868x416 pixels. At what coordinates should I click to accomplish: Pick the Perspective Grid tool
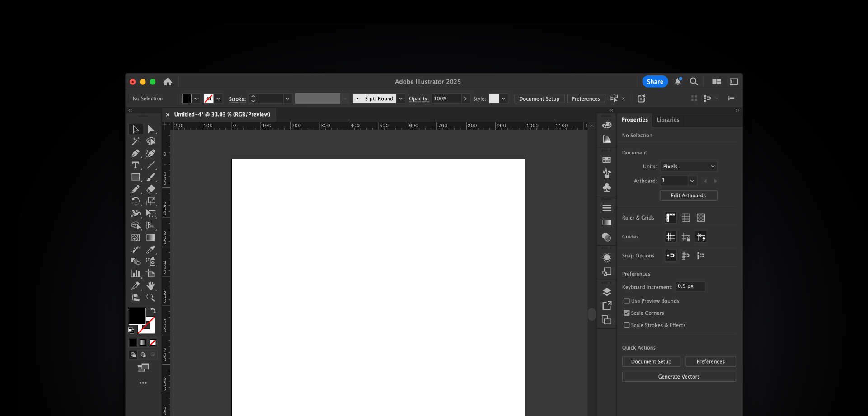click(151, 225)
